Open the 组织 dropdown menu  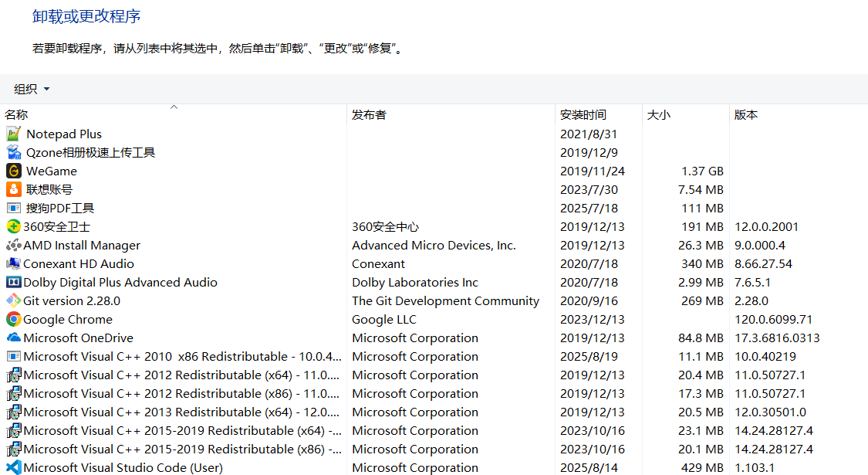click(x=32, y=89)
